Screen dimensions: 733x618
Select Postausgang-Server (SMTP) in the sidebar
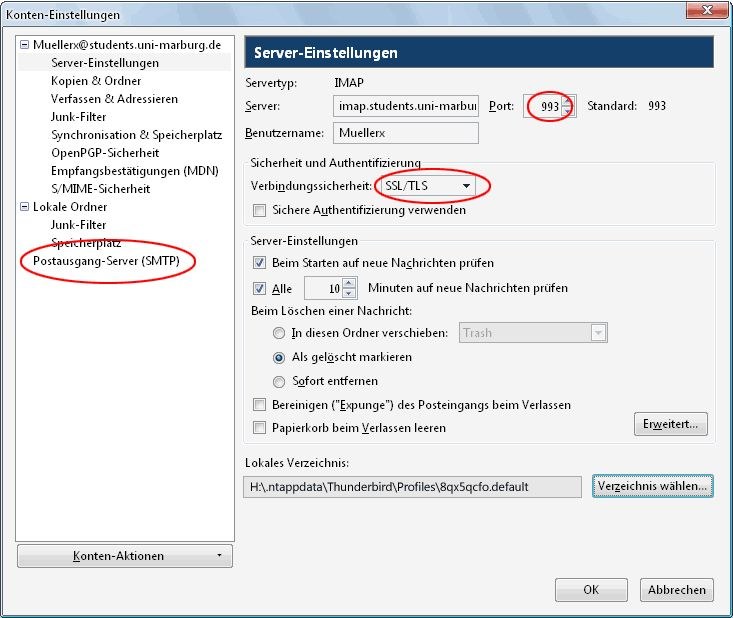pyautogui.click(x=106, y=261)
